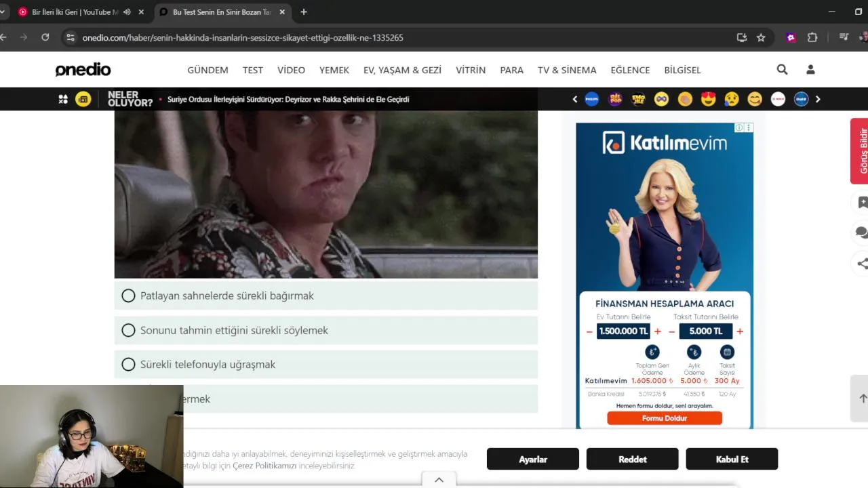
Task: Close the Onedio quiz browser tab
Action: (x=282, y=12)
